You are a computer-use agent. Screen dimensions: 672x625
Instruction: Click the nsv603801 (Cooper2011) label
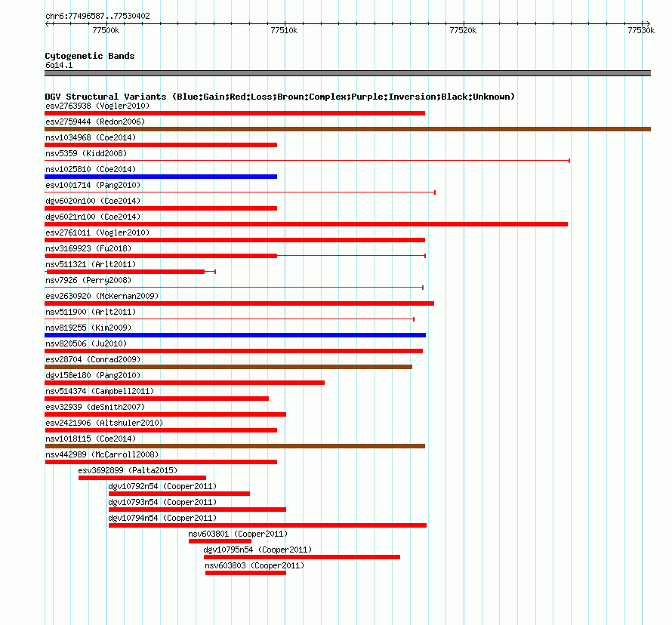point(238,534)
